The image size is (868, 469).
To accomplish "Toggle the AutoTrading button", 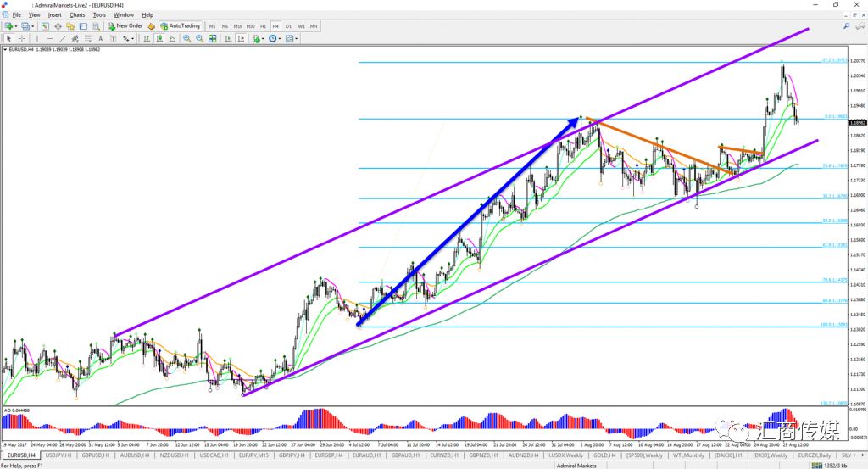I will click(180, 25).
